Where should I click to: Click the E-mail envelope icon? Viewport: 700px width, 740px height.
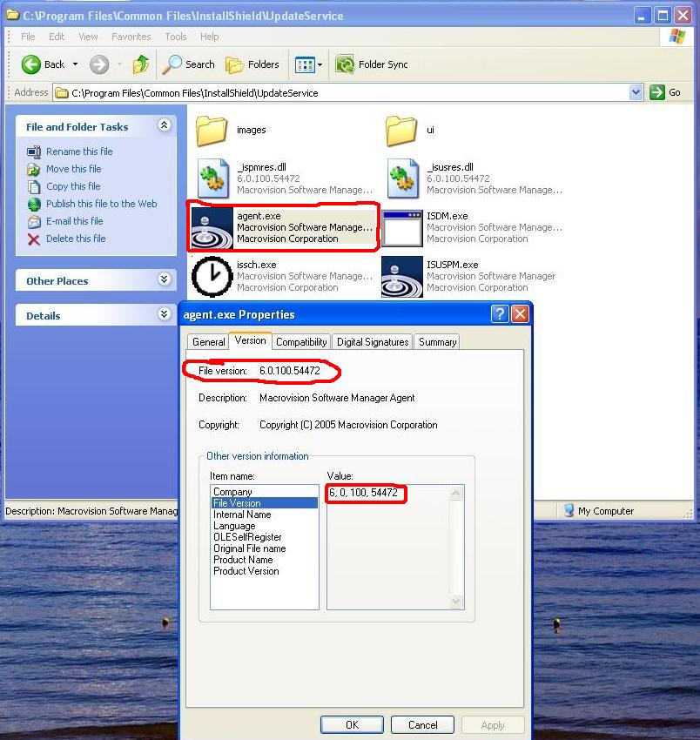(33, 222)
